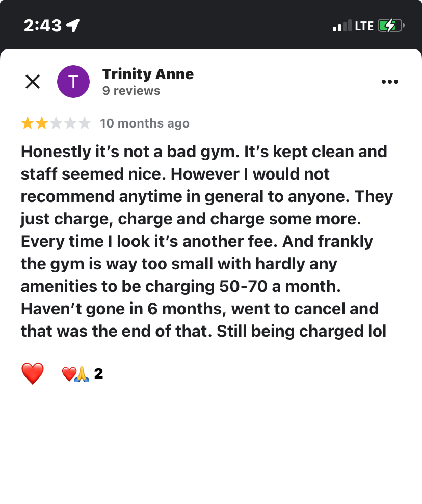Tap the charging battery icon

click(391, 26)
